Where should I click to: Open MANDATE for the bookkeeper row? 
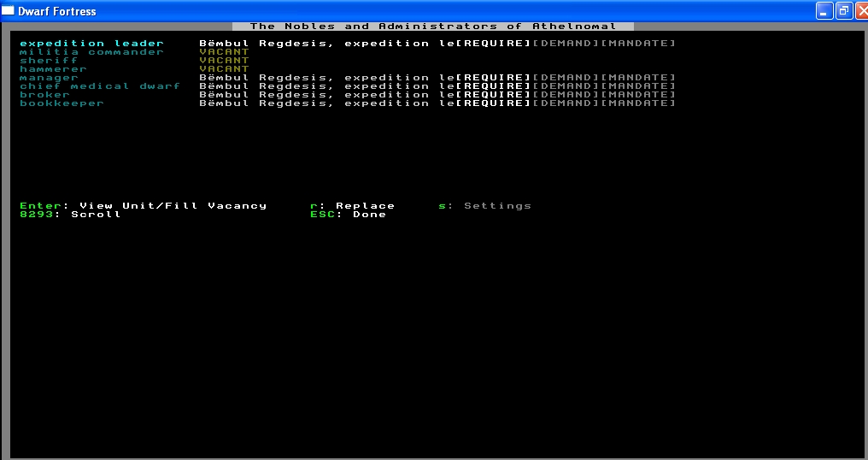coord(638,103)
